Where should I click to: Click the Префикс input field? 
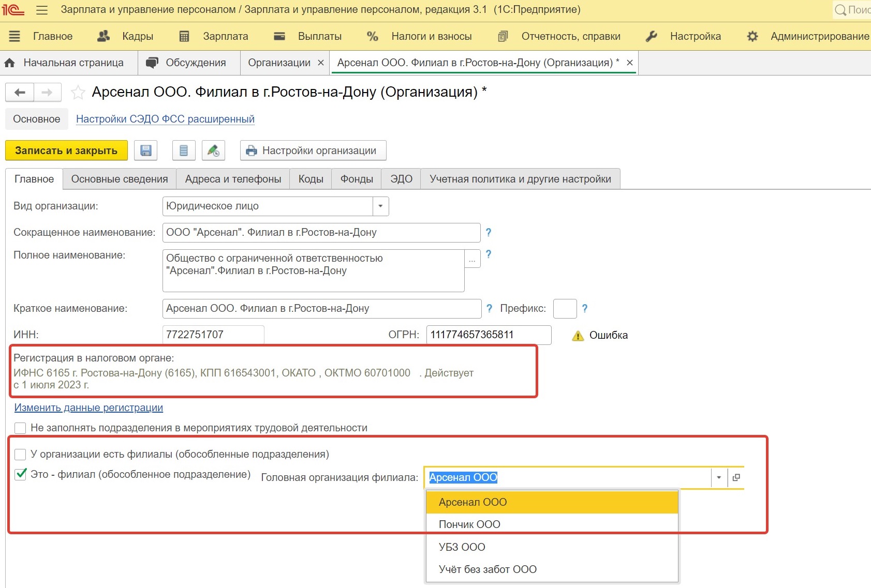[x=565, y=309]
